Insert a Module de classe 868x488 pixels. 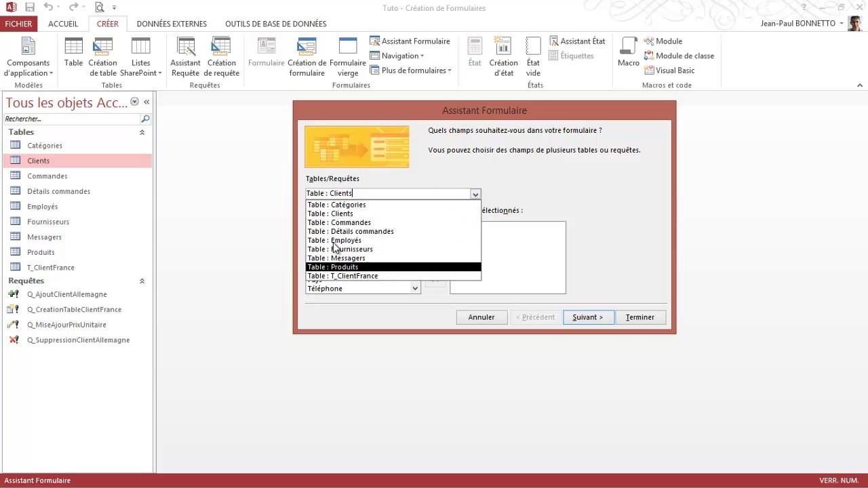678,56
